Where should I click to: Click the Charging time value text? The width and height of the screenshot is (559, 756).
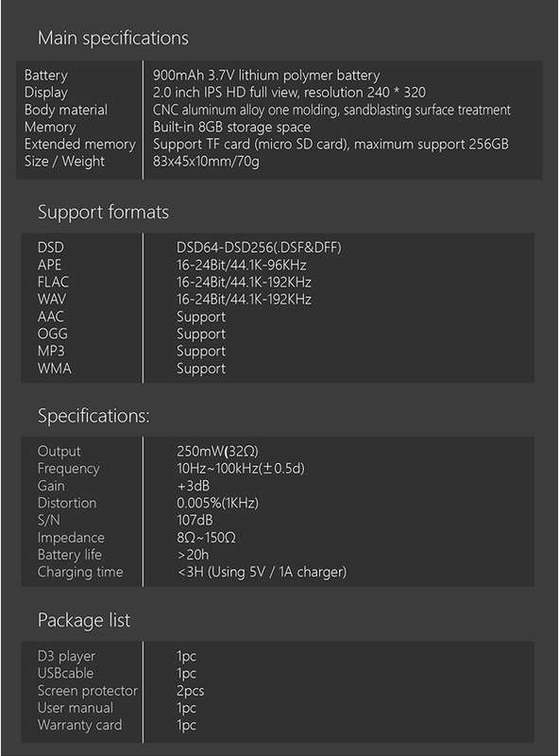point(262,572)
